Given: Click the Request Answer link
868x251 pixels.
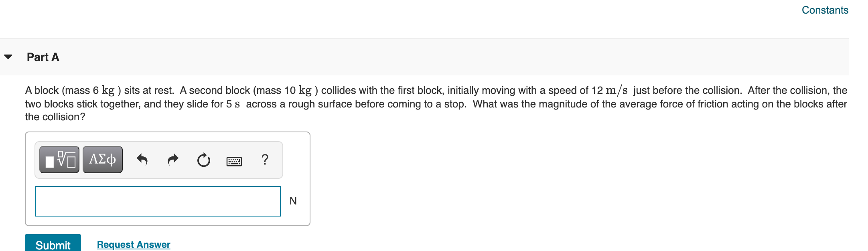Looking at the screenshot, I should click(x=134, y=244).
